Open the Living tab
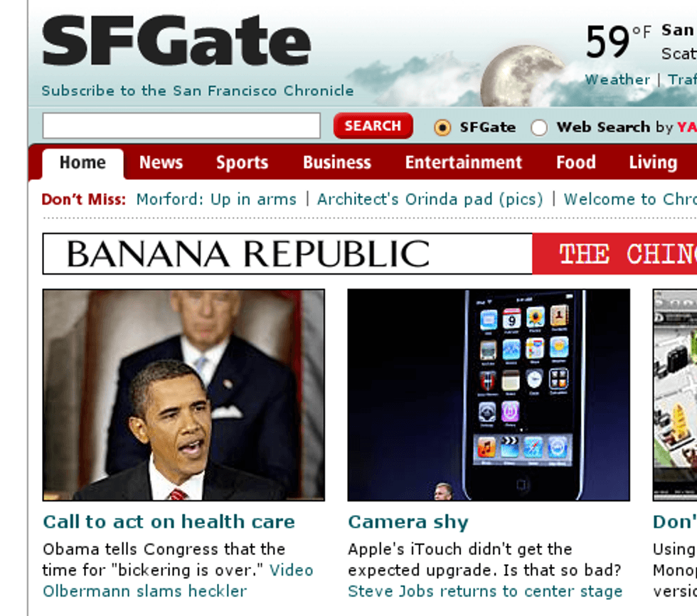 point(653,163)
